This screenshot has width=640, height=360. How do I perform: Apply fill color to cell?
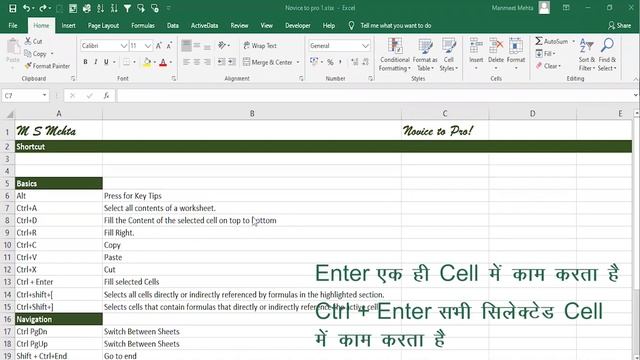(x=147, y=62)
